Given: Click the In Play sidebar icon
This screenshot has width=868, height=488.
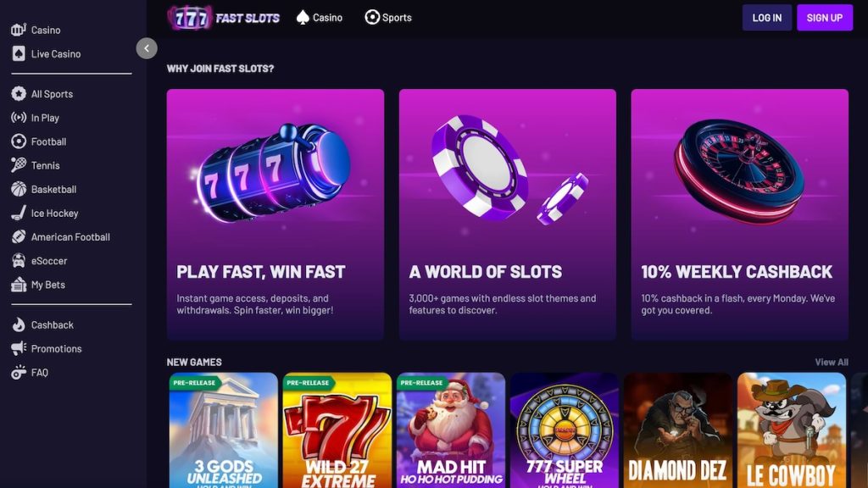Looking at the screenshot, I should pyautogui.click(x=19, y=118).
